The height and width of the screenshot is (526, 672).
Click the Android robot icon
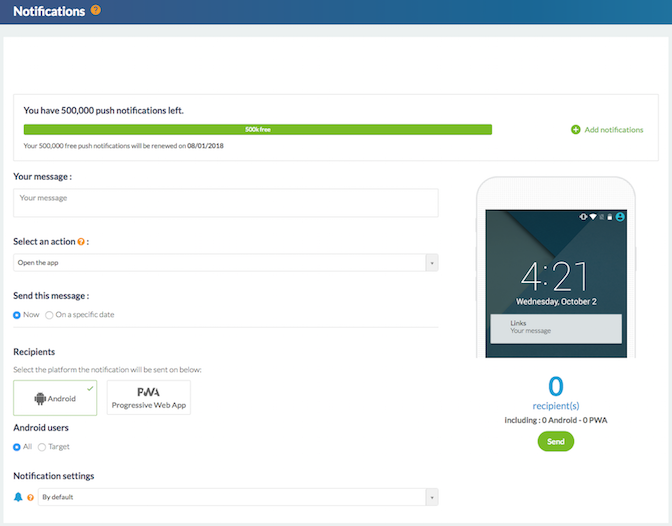[41, 398]
